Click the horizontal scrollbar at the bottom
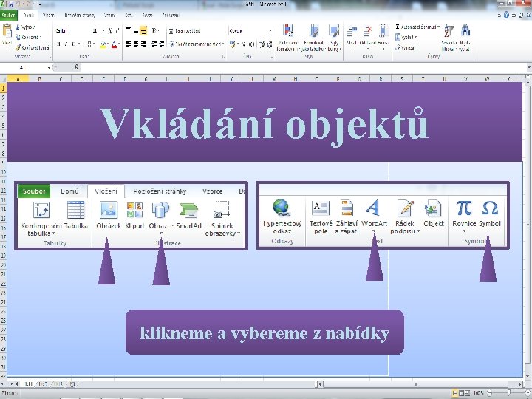This screenshot has width=532, height=399. coord(420,384)
